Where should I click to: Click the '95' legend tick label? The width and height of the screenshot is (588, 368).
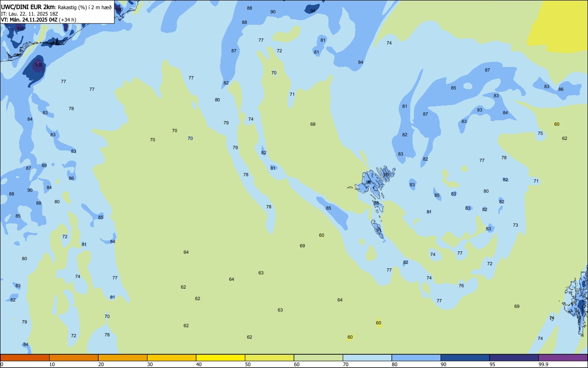[493, 364]
